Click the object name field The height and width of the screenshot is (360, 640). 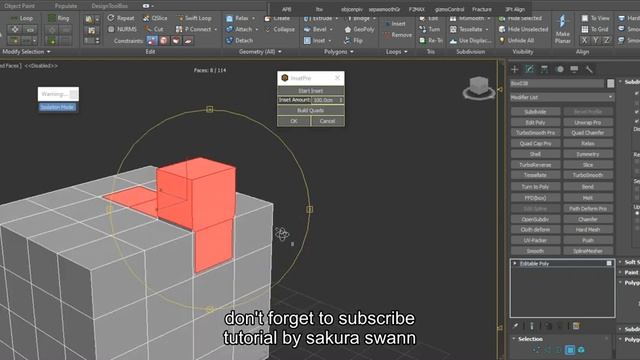557,83
